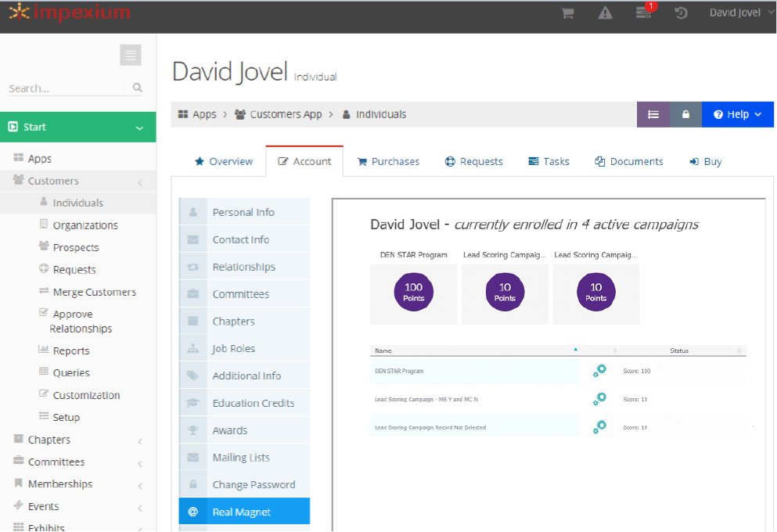Screen dimensions: 777x532
Task: Click the Additional Info tags icon
Action: pos(192,376)
